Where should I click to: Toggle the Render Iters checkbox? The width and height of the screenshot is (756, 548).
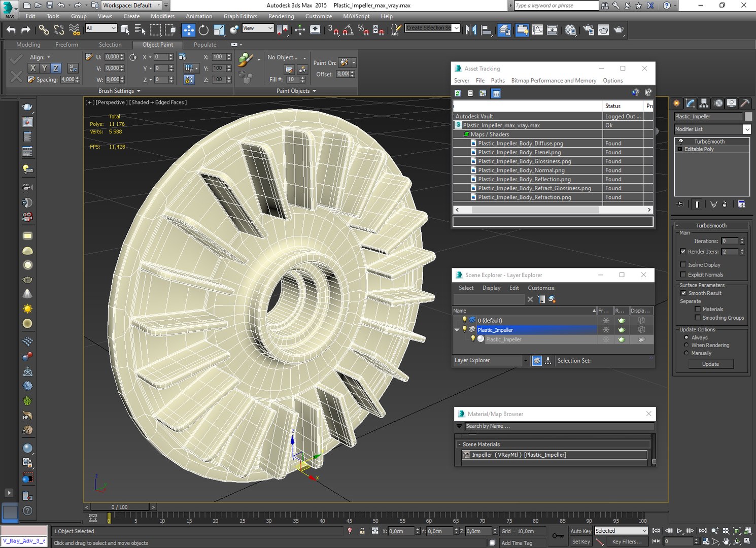pos(683,252)
